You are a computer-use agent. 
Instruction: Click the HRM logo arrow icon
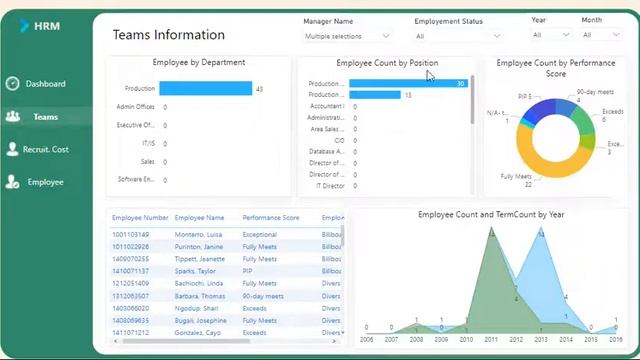pos(24,26)
